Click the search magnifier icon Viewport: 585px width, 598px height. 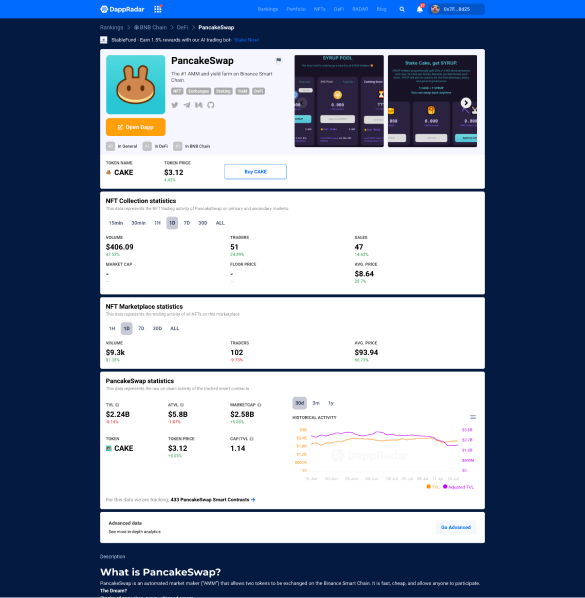click(402, 9)
